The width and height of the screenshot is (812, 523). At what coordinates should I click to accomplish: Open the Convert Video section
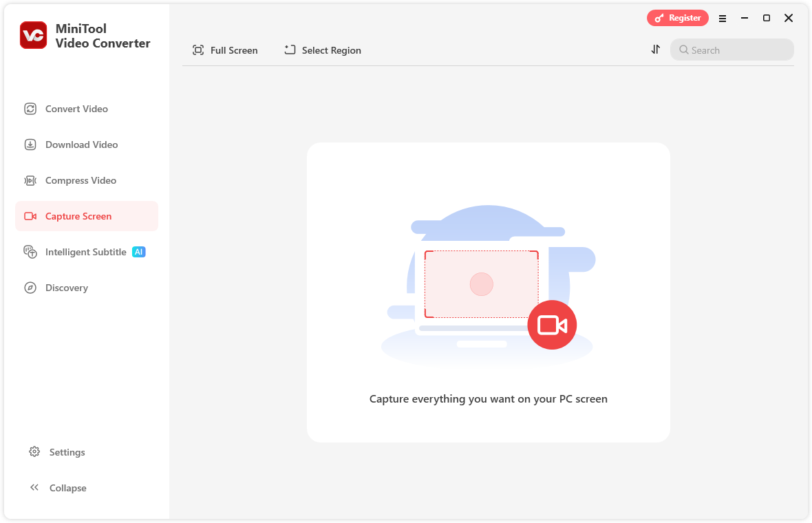click(x=87, y=109)
